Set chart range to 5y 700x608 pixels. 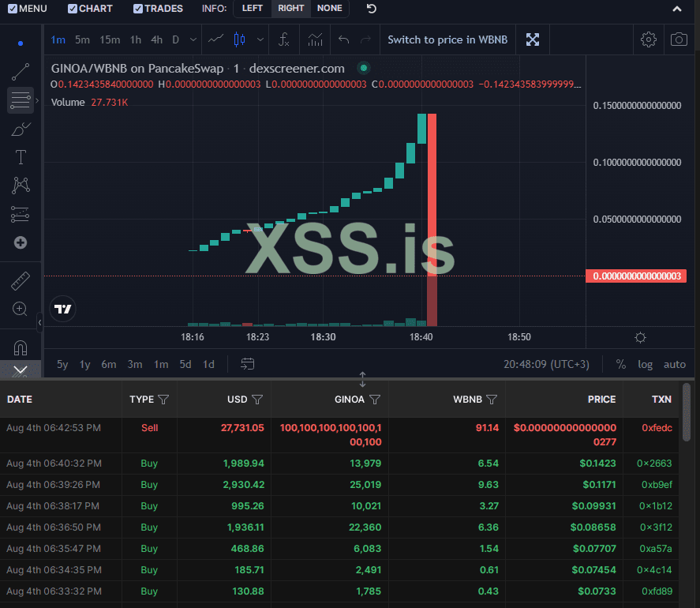coord(62,364)
